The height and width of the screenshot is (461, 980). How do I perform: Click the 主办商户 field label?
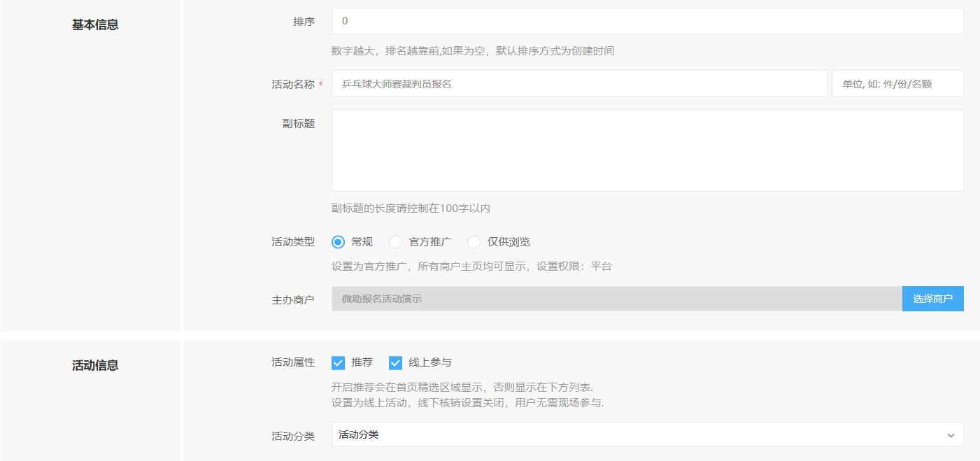(293, 299)
